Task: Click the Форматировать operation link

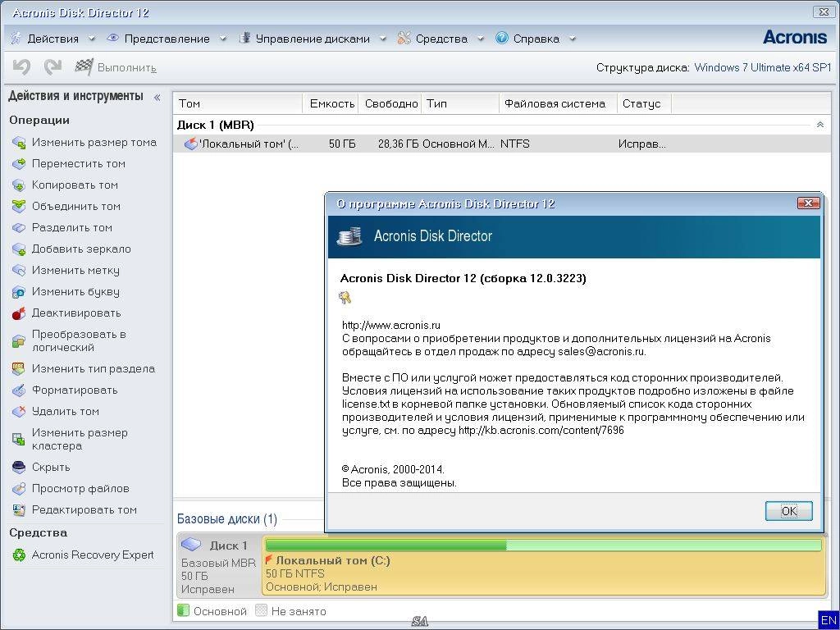Action: pos(75,390)
